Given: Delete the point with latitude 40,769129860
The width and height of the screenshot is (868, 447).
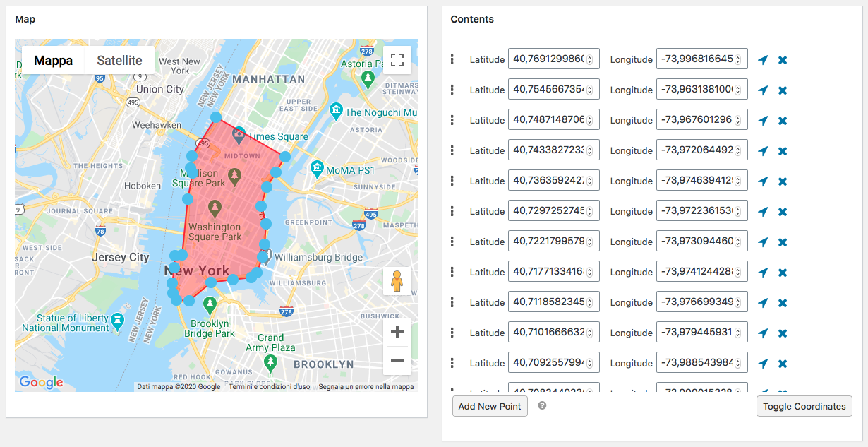Looking at the screenshot, I should point(783,60).
